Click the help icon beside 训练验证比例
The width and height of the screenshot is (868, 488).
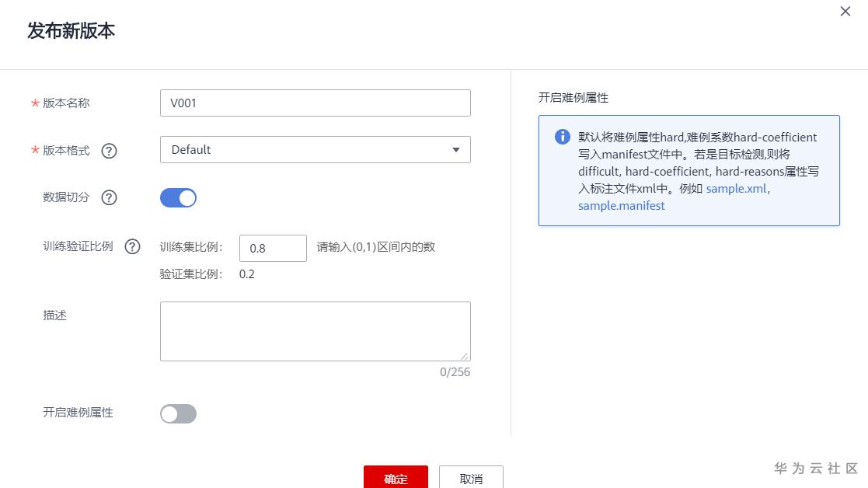coord(132,246)
